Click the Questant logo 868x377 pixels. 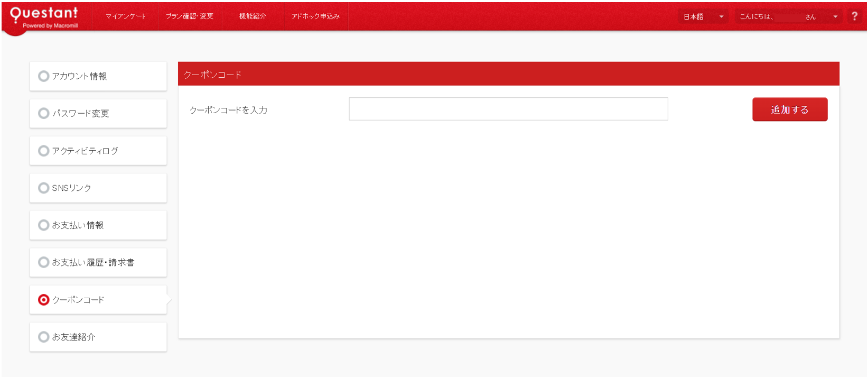pos(44,16)
